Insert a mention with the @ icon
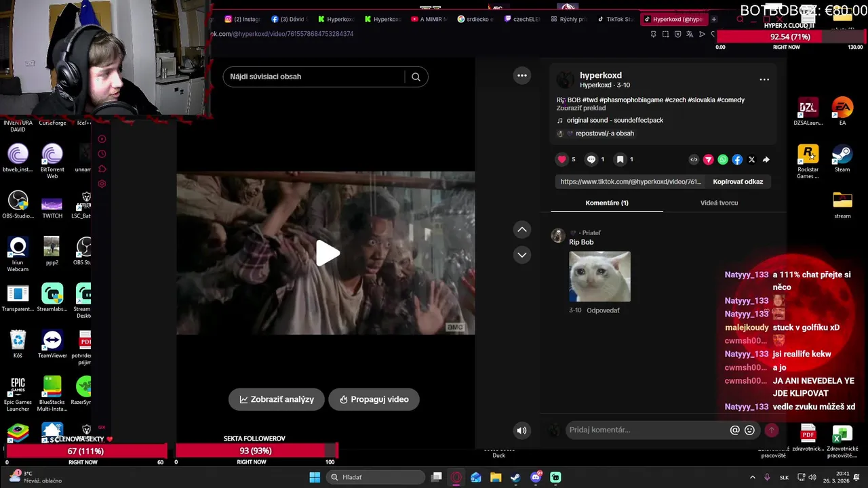The height and width of the screenshot is (488, 868). click(x=734, y=430)
